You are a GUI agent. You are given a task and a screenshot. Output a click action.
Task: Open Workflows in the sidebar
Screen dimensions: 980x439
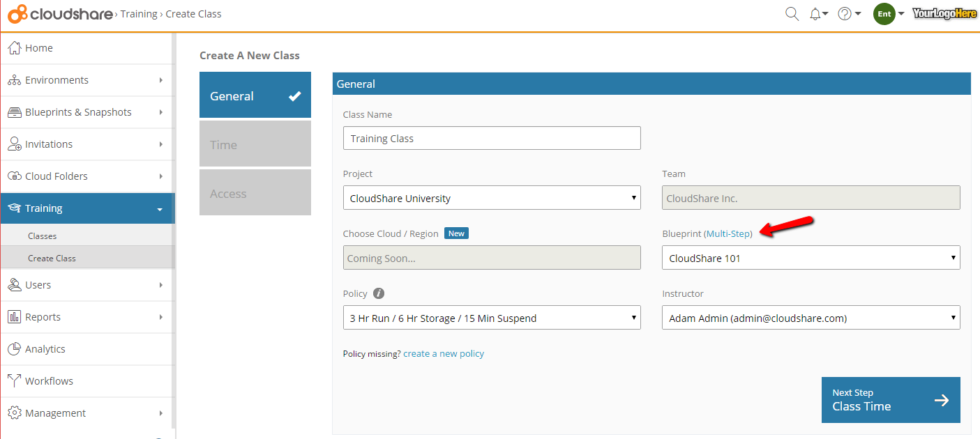pyautogui.click(x=86, y=381)
